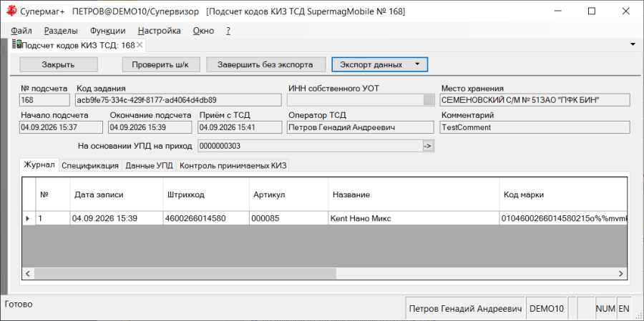Screen dimensions: 644x321
Task: Click the Завершить без экспорта button
Action: 265,64
